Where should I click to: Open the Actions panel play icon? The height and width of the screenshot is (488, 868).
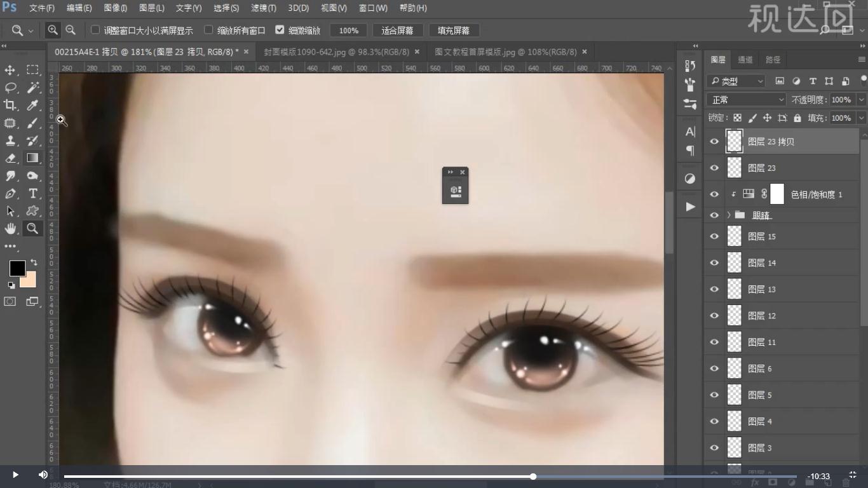[x=690, y=207]
